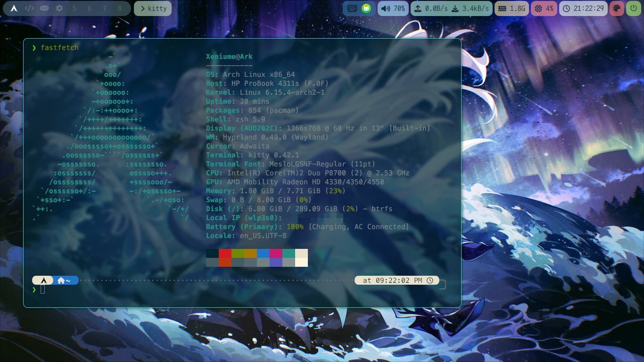
Task: Click the CPU 4% usage module
Action: click(544, 8)
